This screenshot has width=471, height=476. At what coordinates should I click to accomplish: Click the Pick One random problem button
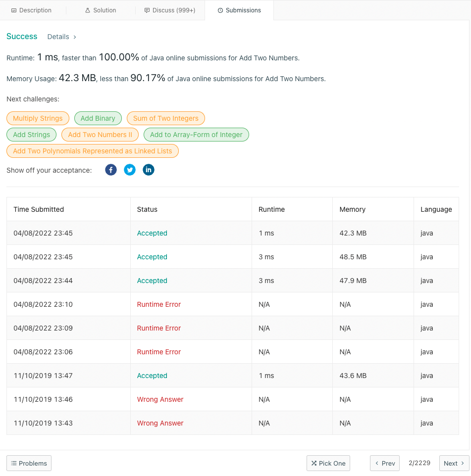tap(328, 463)
